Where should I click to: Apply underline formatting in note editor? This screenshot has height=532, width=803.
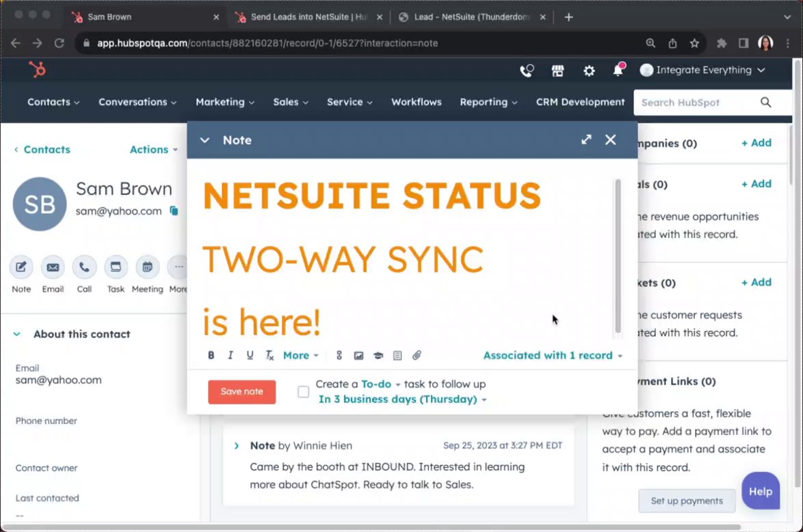(x=250, y=356)
